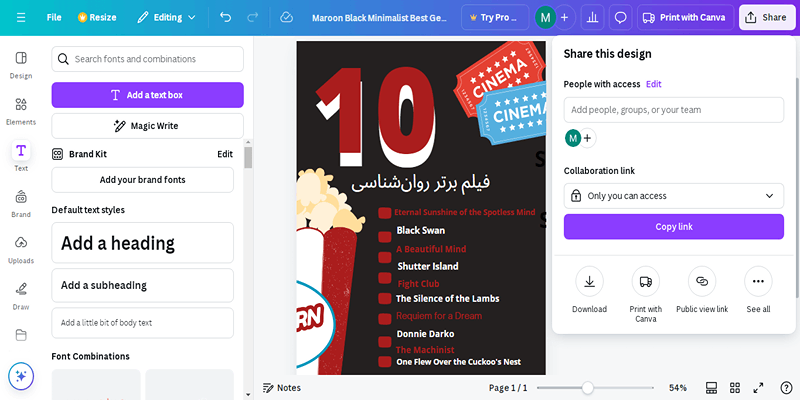The width and height of the screenshot is (800, 400).
Task: Click the Share button
Action: click(x=767, y=17)
